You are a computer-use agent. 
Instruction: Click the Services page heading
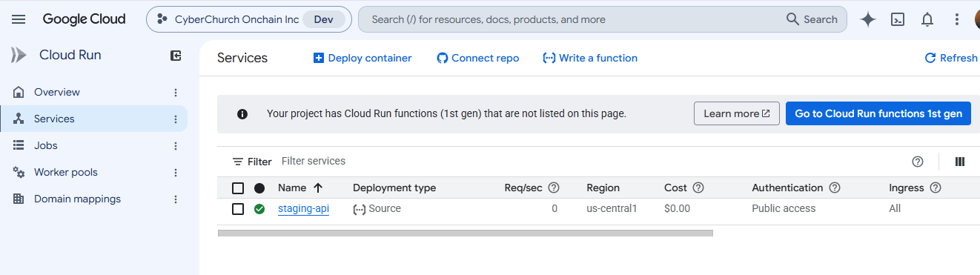[x=242, y=58]
